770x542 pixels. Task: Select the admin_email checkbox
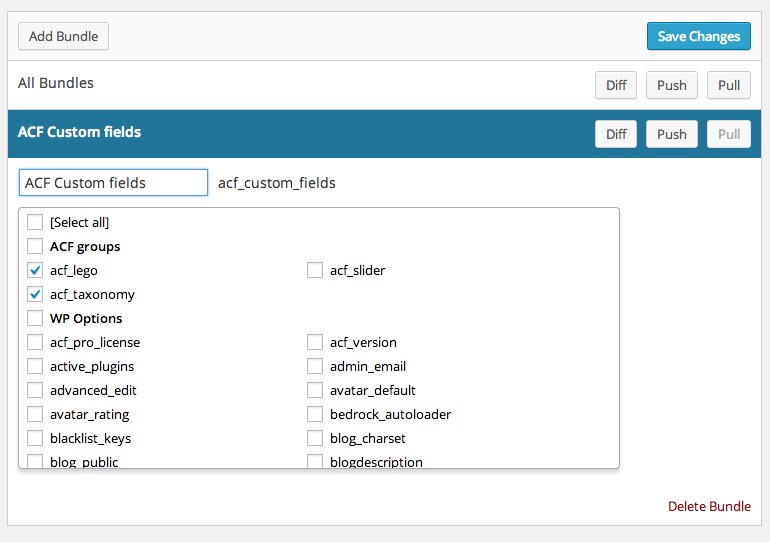(315, 366)
